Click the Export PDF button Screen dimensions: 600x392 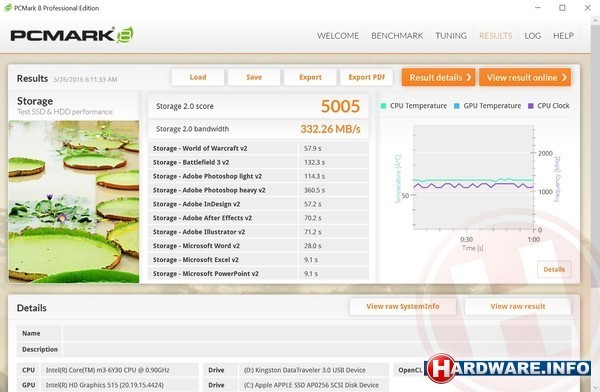pos(367,77)
